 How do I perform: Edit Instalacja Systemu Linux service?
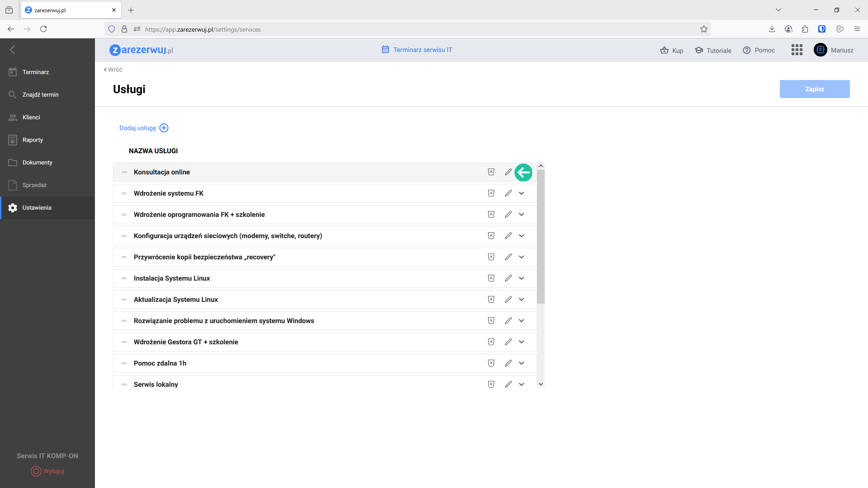click(508, 278)
